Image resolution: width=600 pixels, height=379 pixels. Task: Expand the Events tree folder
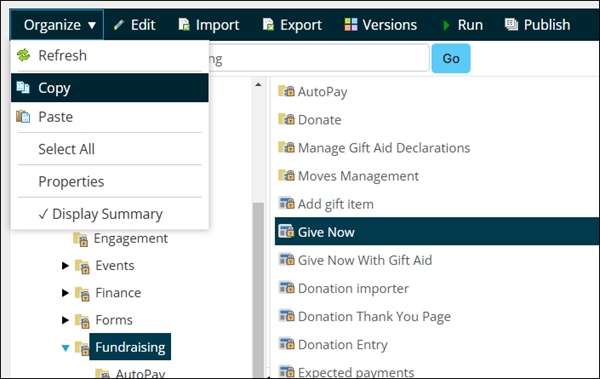65,266
